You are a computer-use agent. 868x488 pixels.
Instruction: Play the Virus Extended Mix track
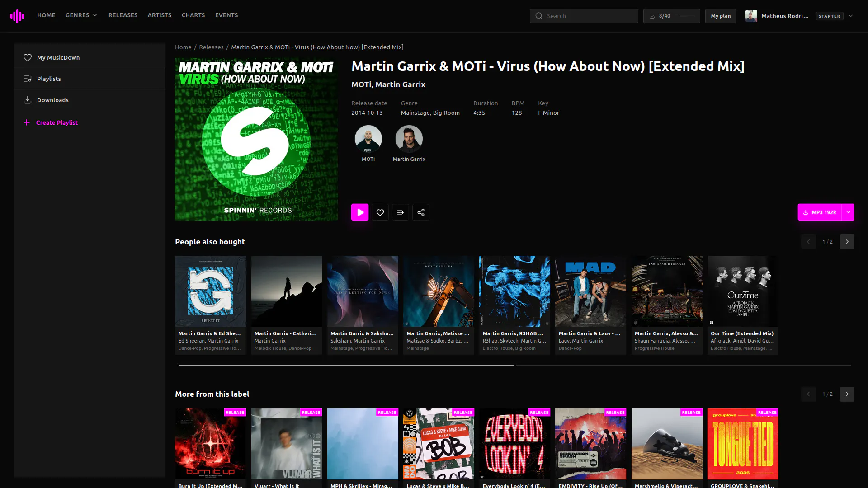pos(360,212)
